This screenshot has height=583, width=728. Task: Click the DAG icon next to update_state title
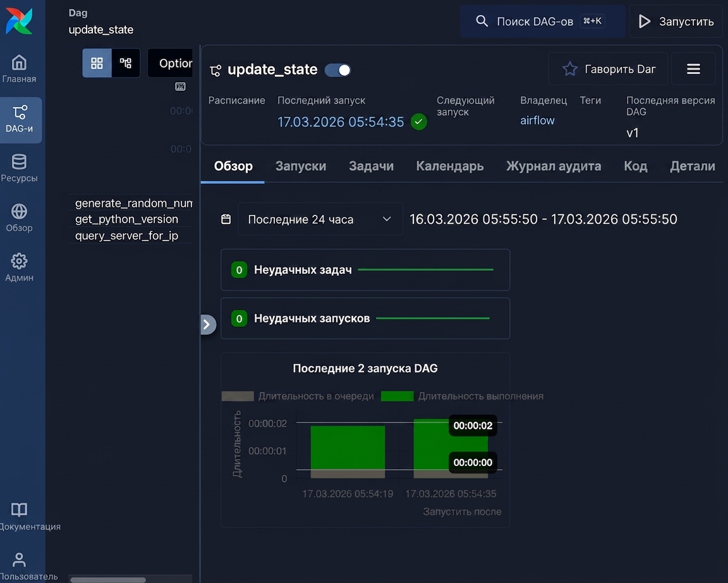pos(215,71)
